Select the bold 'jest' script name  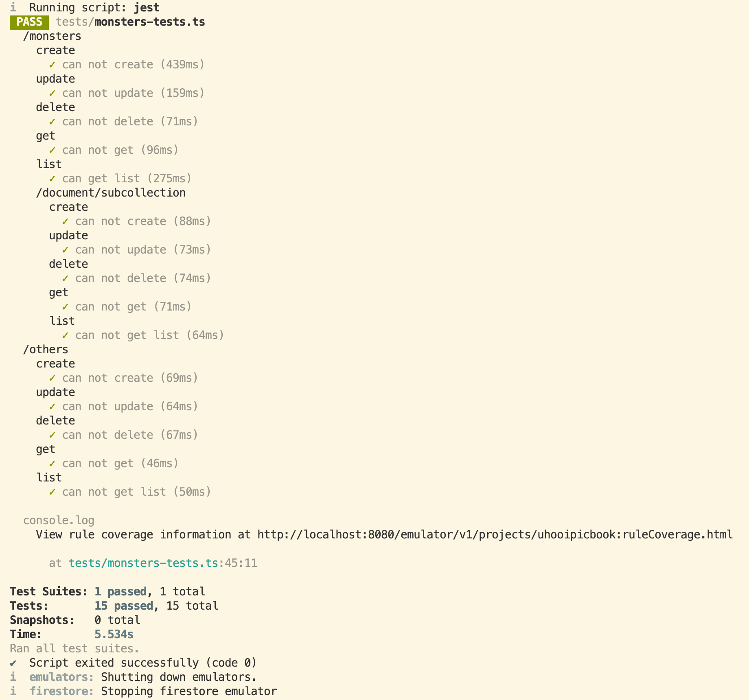[x=147, y=8]
